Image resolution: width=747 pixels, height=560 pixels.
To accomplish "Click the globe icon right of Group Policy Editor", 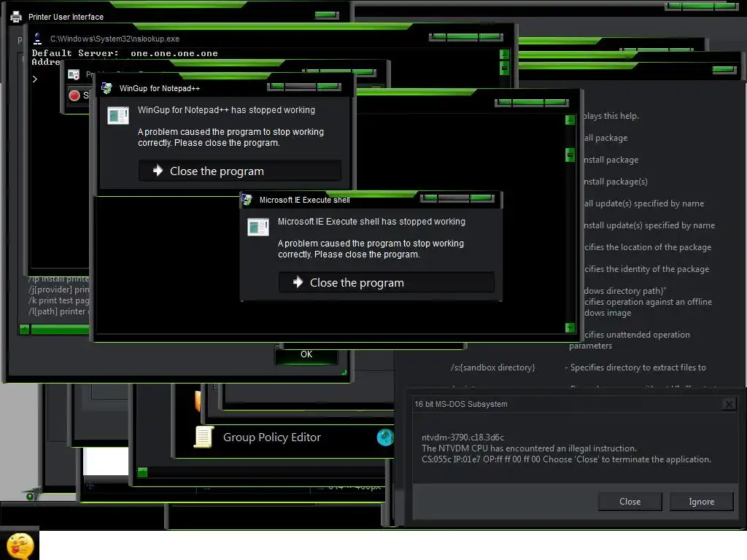I will pos(385,437).
